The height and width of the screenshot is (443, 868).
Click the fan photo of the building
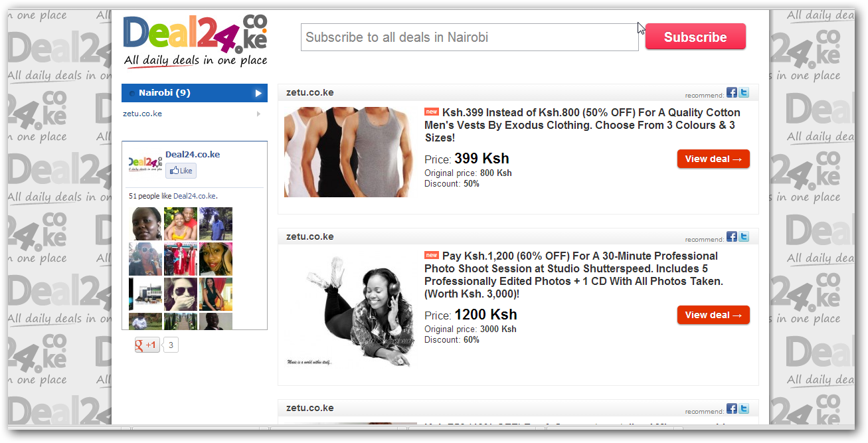(145, 294)
